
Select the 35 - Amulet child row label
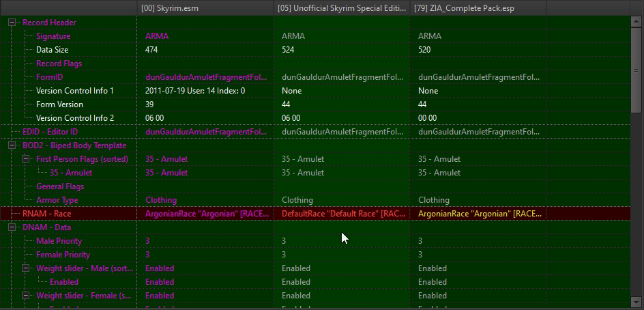coord(71,173)
